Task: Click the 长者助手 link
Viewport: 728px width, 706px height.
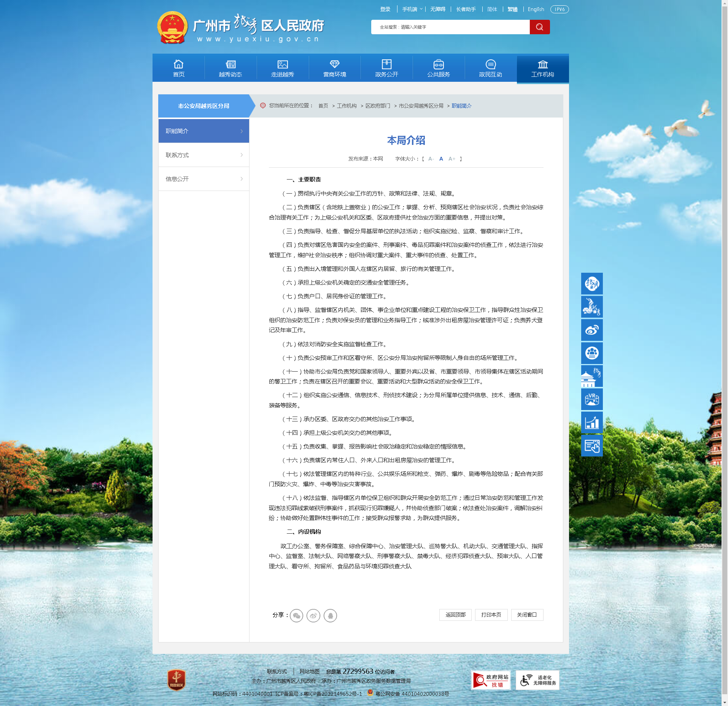Action: (466, 9)
